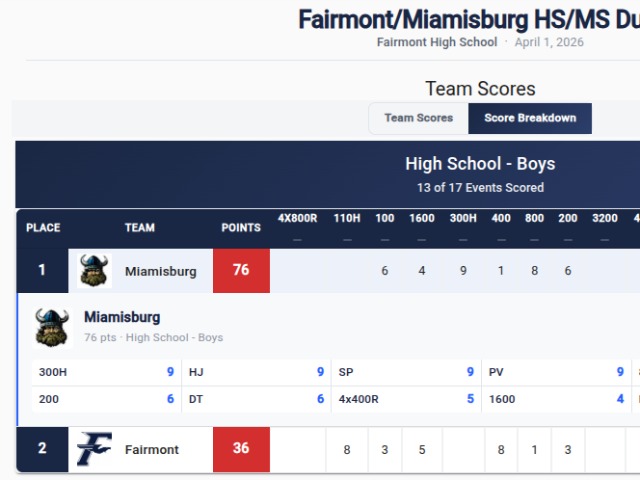Click 1600 event column header
Viewport: 640px width, 480px height.
(x=422, y=219)
